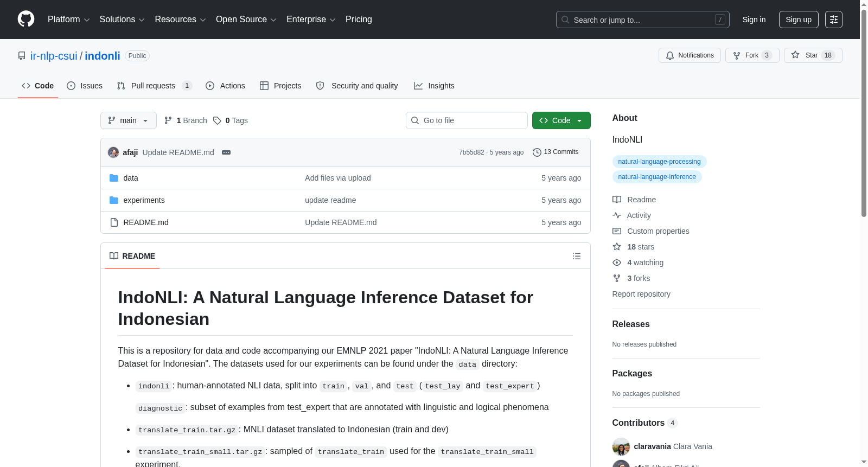868x467 pixels.
Task: Expand the Resources menu
Action: [180, 20]
